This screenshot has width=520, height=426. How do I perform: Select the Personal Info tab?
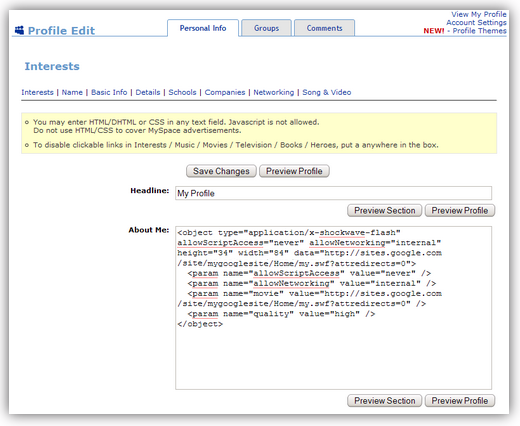click(x=203, y=28)
